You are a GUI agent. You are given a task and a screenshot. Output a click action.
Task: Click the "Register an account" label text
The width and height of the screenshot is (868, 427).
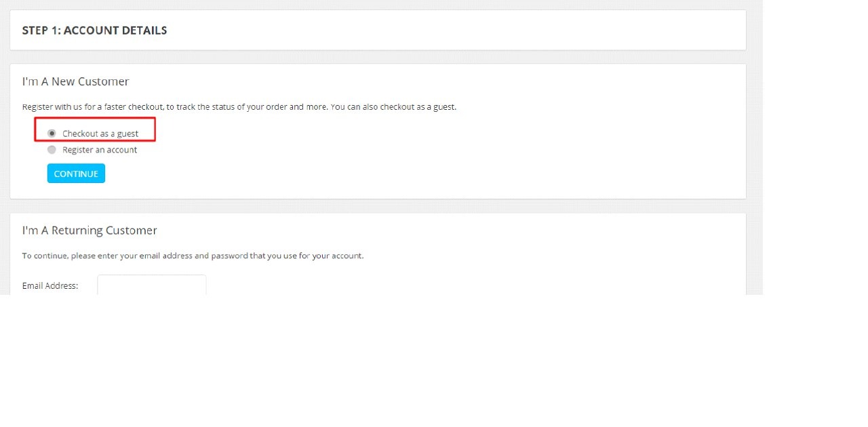[x=100, y=150]
